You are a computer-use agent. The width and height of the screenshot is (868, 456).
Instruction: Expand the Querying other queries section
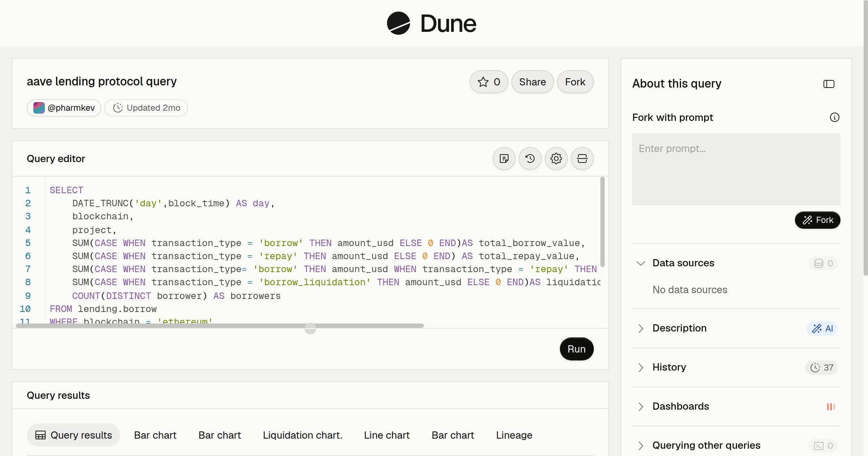coord(641,446)
